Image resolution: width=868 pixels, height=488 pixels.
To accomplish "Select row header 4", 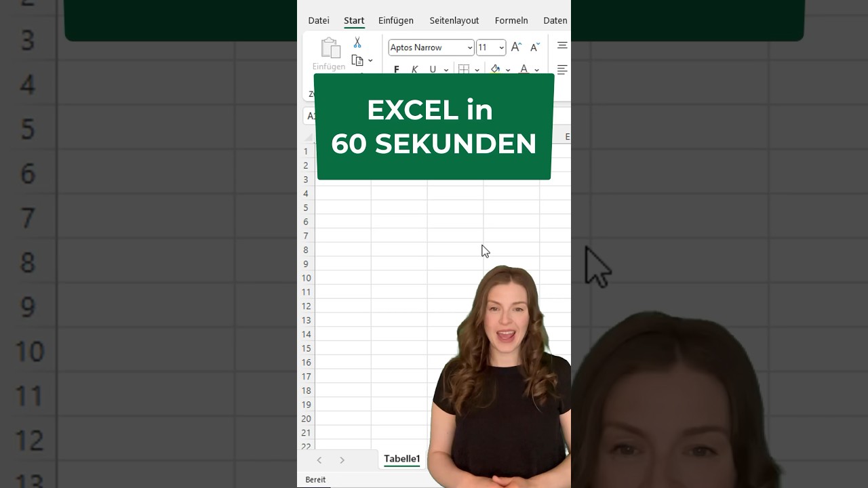I will 306,193.
